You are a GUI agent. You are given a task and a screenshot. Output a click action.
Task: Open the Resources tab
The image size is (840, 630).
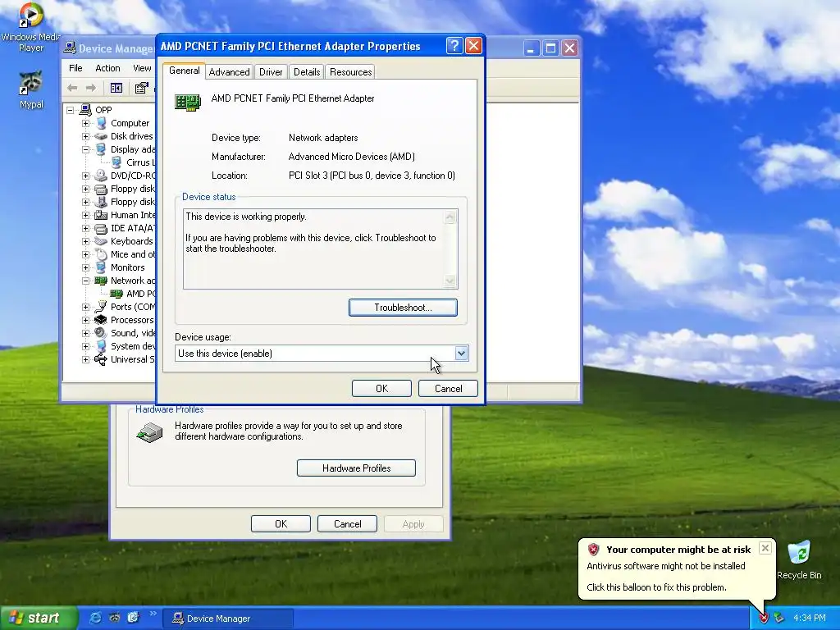point(350,72)
